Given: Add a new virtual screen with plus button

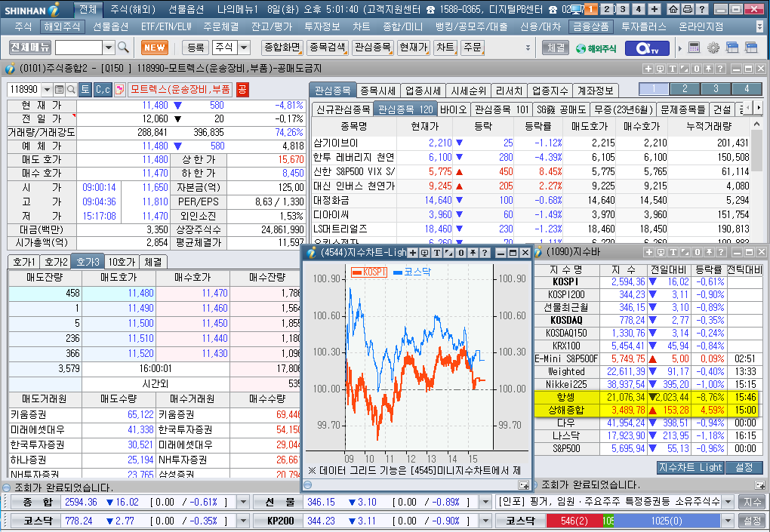Looking at the screenshot, I should click(x=654, y=9).
